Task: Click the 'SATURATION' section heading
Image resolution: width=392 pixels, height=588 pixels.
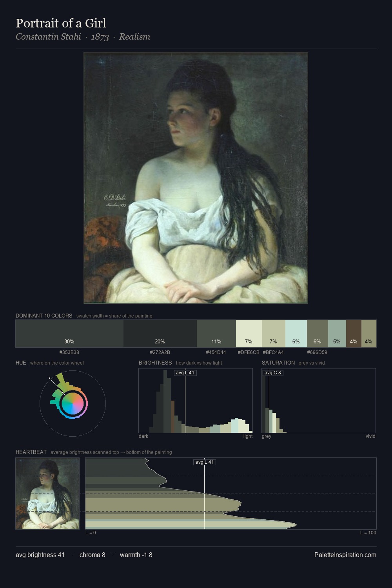Action: (x=278, y=363)
